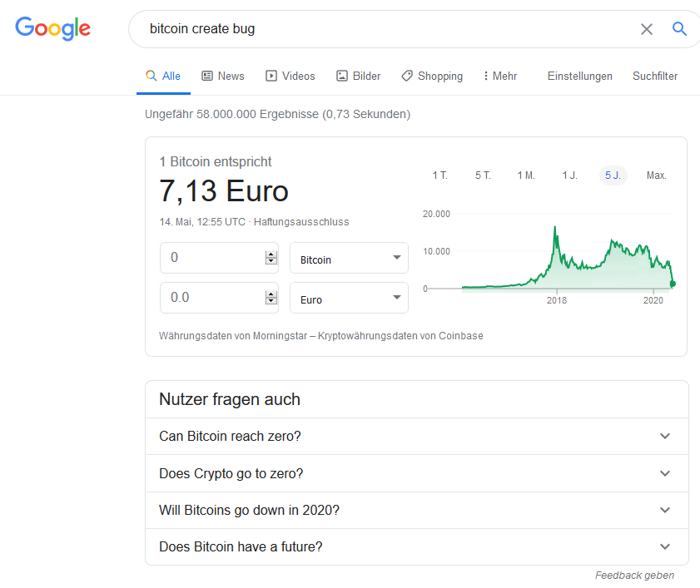Open the Euro currency dropdown

coord(349,297)
